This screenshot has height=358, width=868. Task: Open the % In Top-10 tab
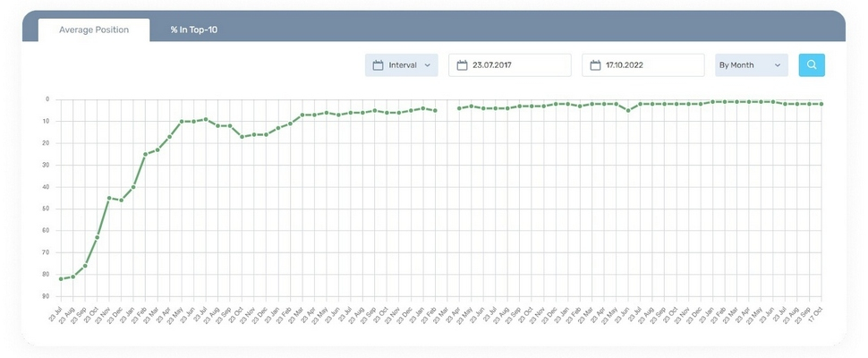pyautogui.click(x=194, y=30)
